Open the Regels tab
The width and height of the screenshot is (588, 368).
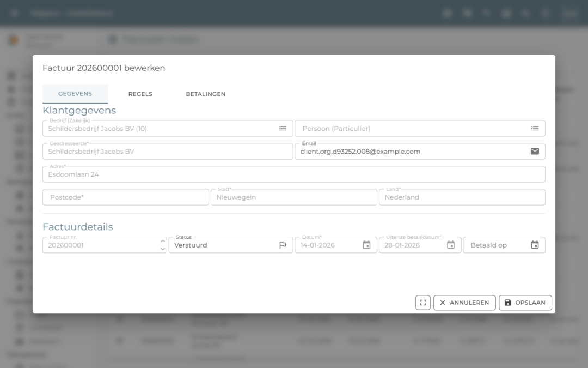[x=140, y=94]
